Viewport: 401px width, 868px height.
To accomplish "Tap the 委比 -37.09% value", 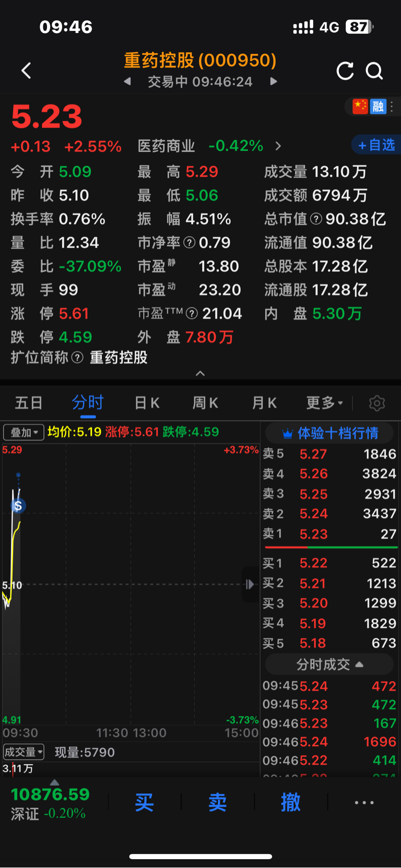I will pyautogui.click(x=90, y=266).
